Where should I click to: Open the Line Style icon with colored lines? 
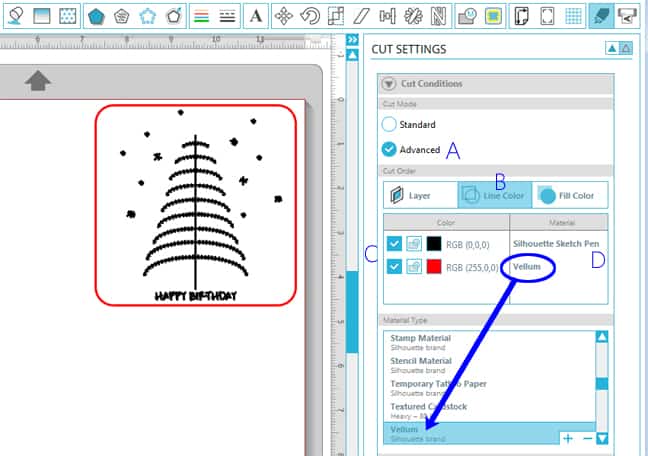(x=200, y=16)
